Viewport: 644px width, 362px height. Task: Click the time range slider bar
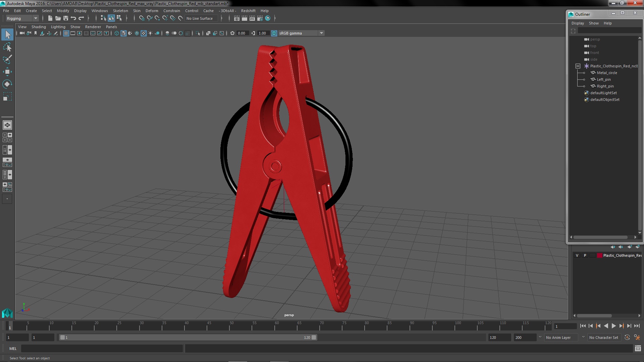click(x=188, y=338)
